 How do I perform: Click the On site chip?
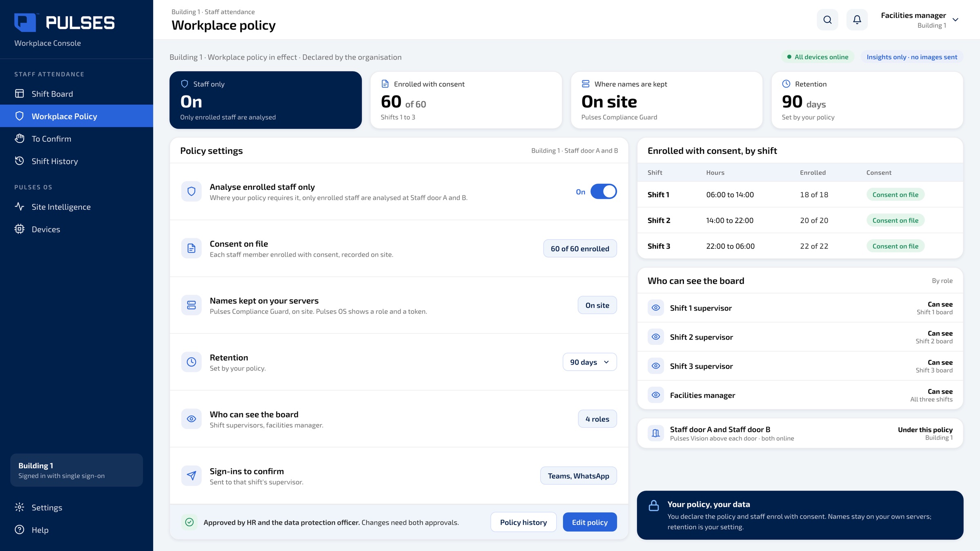(x=597, y=305)
